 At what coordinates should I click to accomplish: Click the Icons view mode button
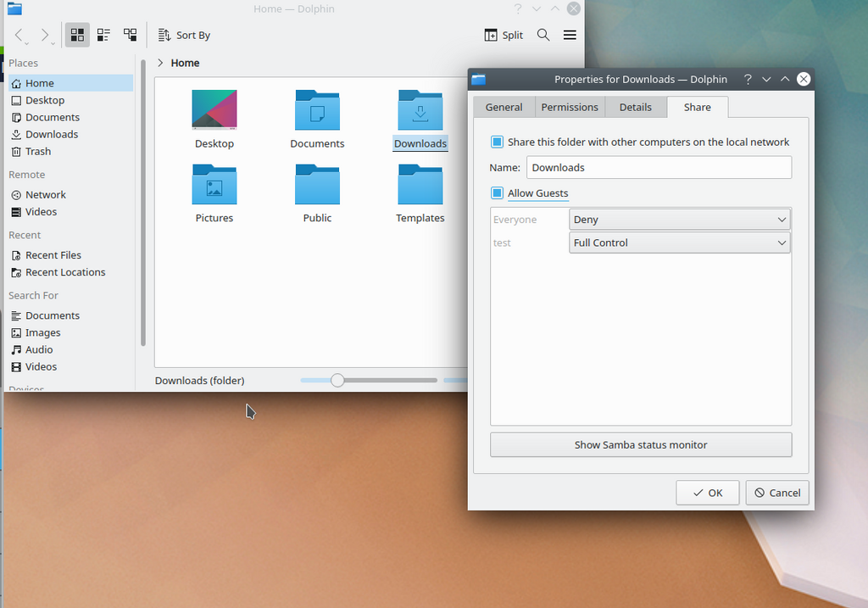pyautogui.click(x=77, y=35)
